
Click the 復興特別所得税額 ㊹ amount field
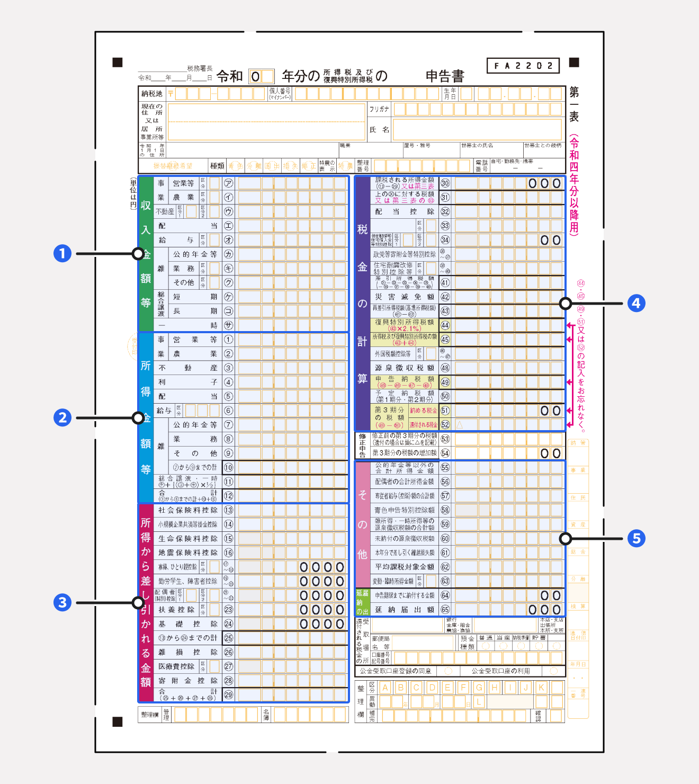pyautogui.click(x=509, y=325)
